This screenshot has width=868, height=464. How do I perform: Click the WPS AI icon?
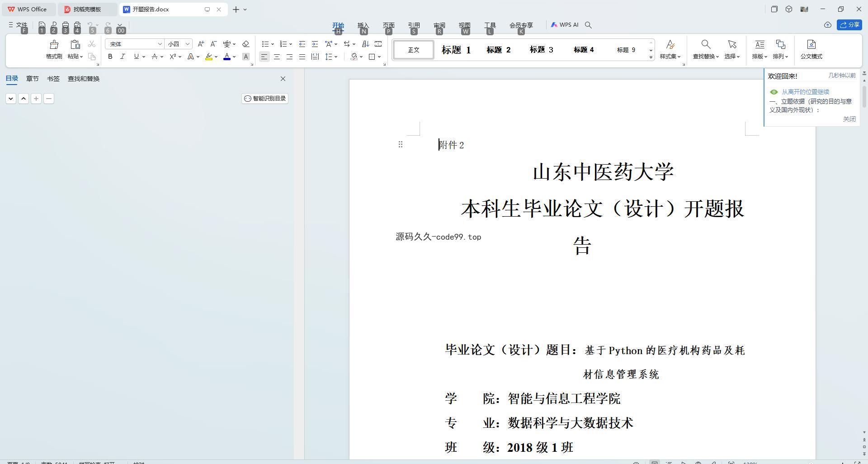point(554,25)
